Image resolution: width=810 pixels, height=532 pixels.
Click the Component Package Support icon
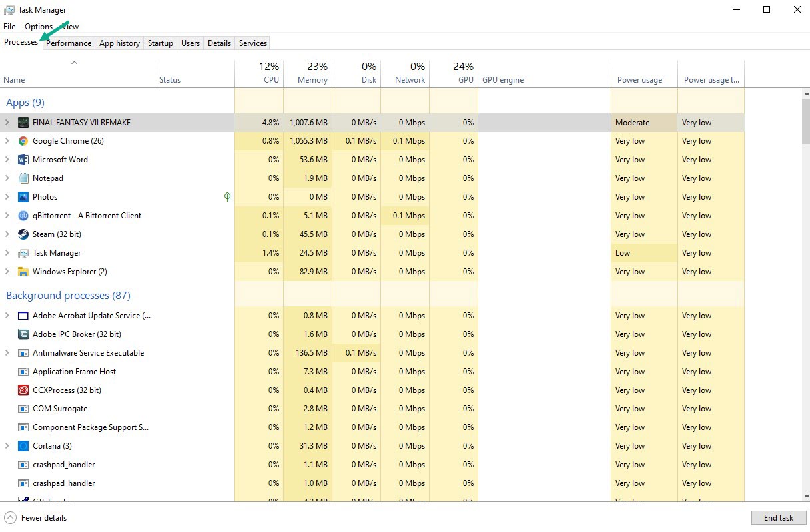(x=23, y=427)
